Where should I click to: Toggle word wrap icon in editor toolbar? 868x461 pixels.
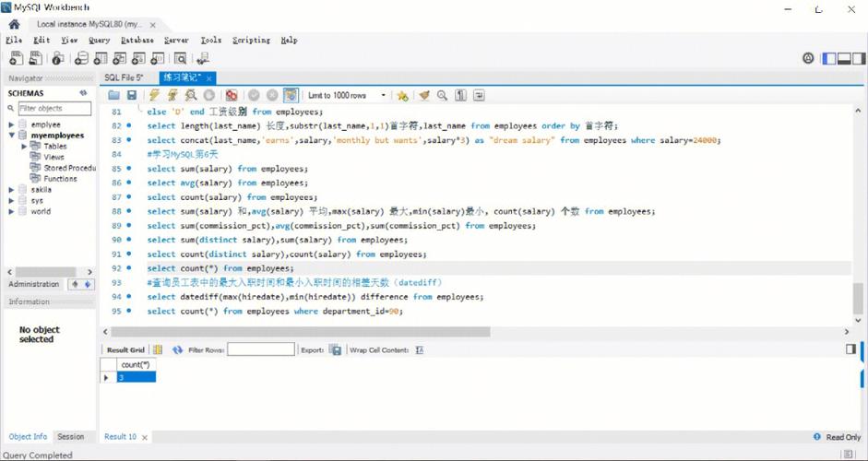[x=479, y=95]
